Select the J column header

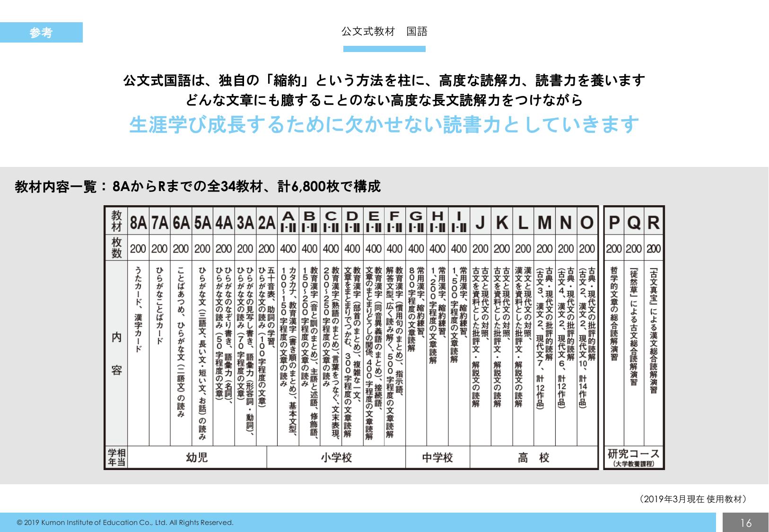pyautogui.click(x=480, y=222)
